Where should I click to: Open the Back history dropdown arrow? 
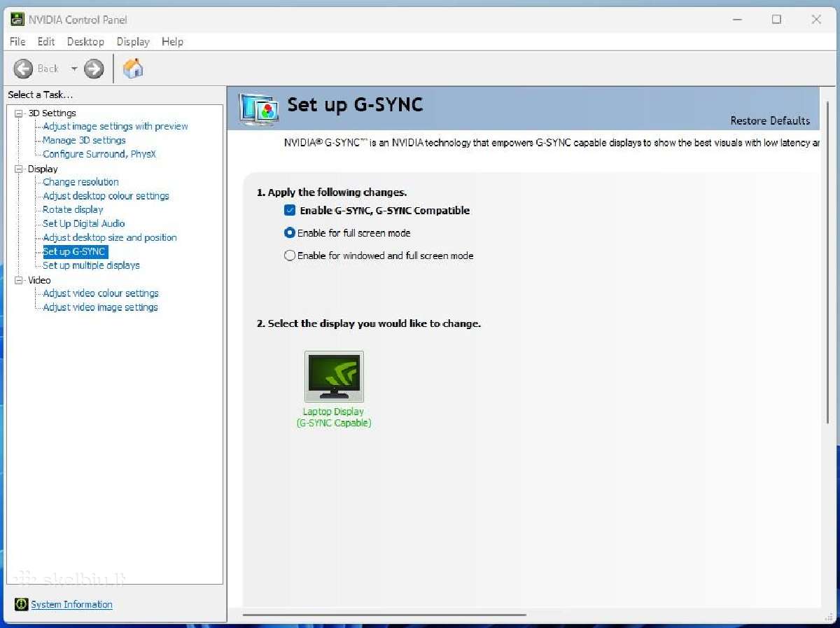(74, 69)
